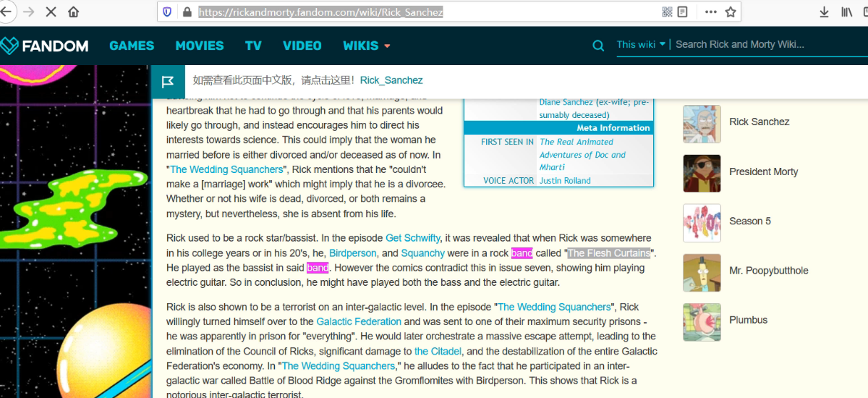Screen dimensions: 868x398
Task: Open the President Morty sidebar text link
Action: click(764, 172)
